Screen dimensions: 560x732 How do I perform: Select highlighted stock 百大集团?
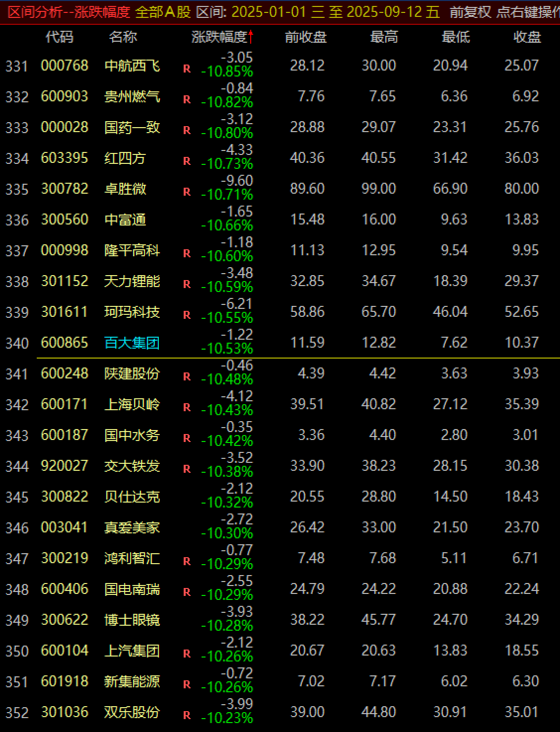(132, 343)
